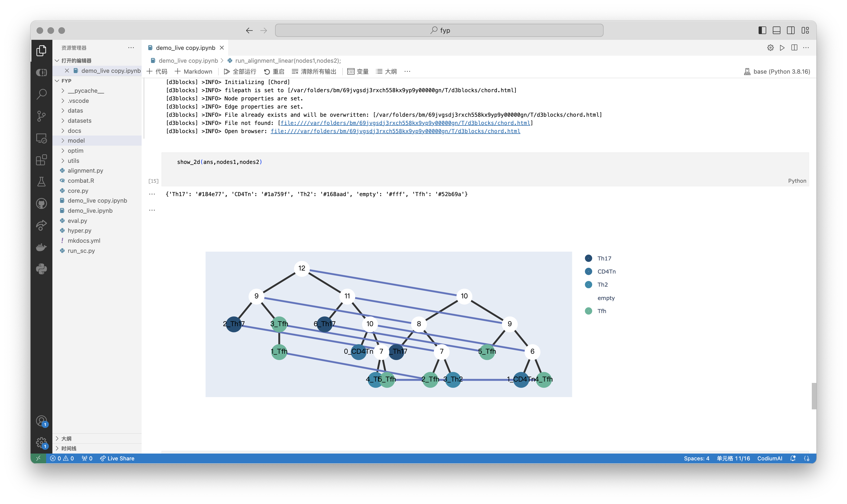Open the Python view in activity bar

click(41, 269)
